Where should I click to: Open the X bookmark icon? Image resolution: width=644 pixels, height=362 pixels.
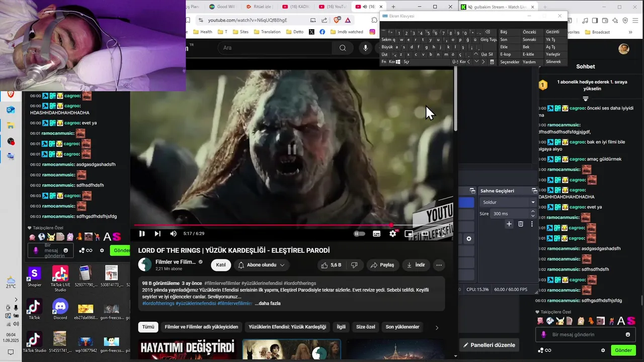[311, 32]
